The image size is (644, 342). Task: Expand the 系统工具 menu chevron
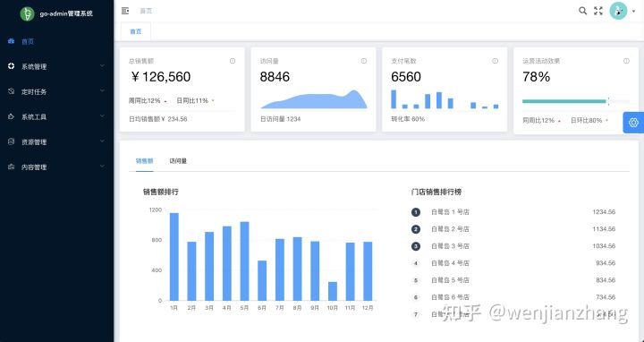[x=102, y=115]
